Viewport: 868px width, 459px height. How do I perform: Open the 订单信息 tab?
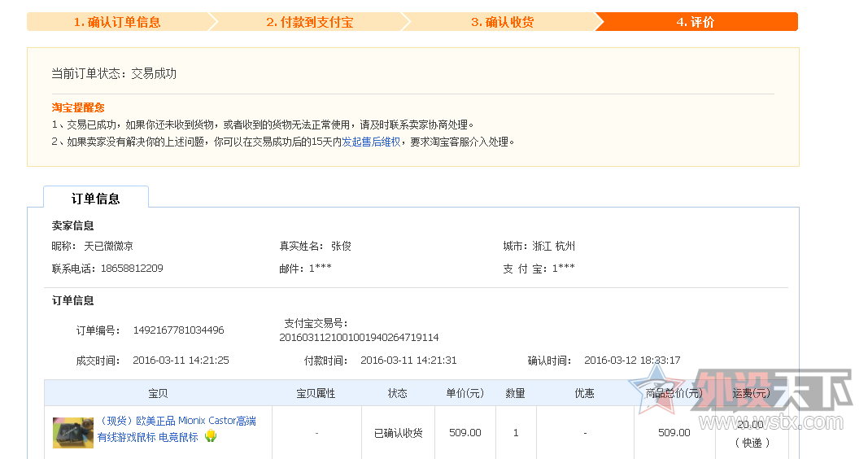96,199
